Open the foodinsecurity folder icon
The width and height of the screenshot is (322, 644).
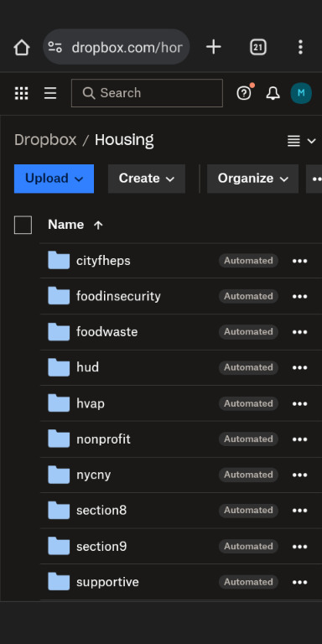point(59,296)
